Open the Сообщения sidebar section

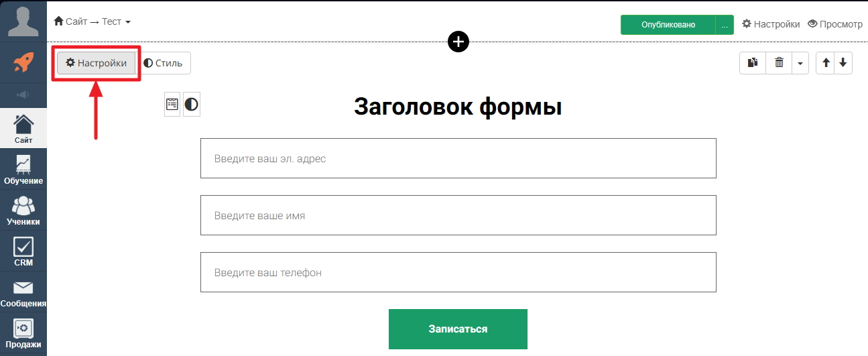click(x=23, y=292)
